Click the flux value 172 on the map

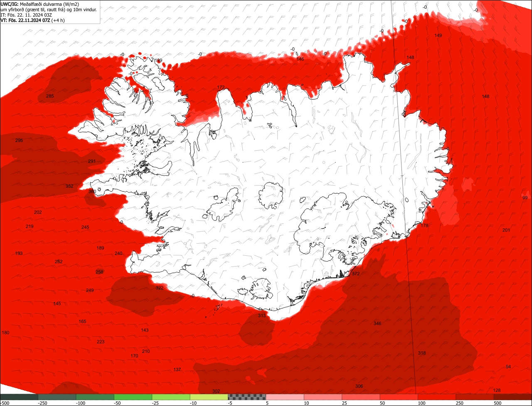221,88
